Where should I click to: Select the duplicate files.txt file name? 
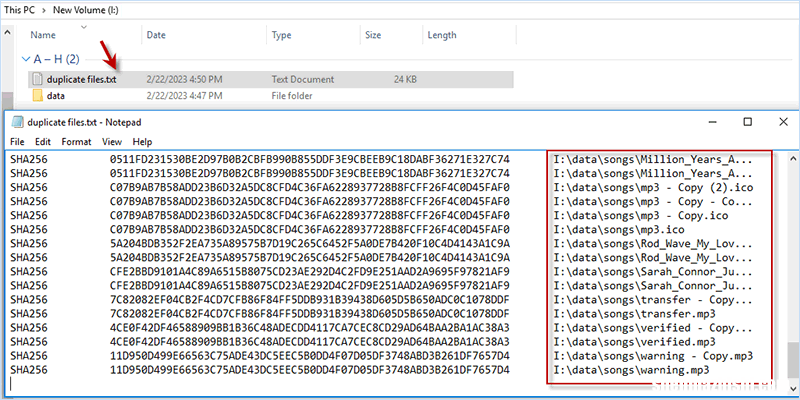click(81, 79)
